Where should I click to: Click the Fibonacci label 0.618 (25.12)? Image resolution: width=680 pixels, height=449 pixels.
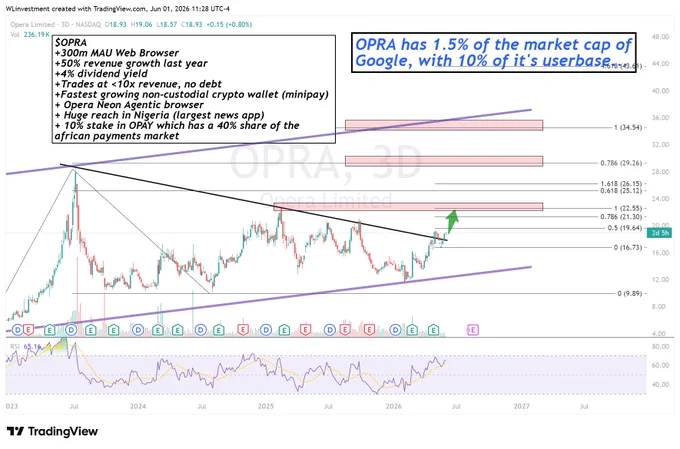coord(621,190)
